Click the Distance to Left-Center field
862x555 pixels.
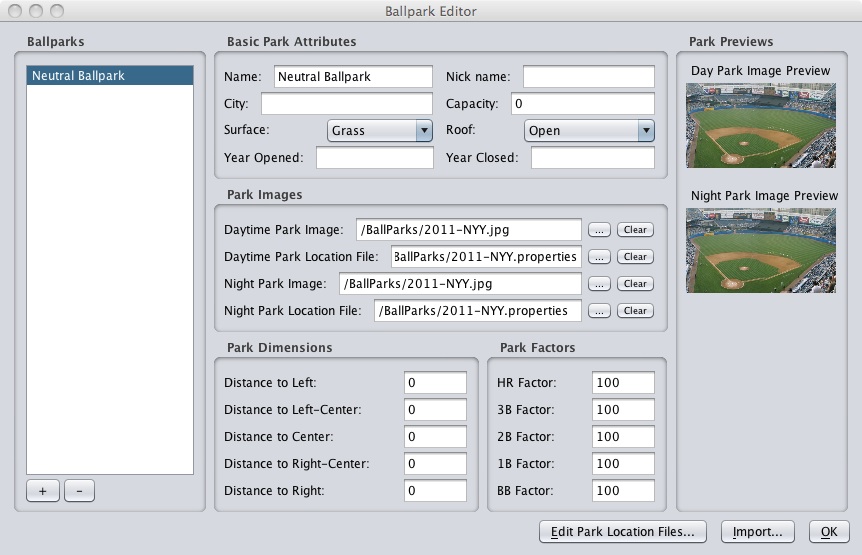tap(435, 409)
